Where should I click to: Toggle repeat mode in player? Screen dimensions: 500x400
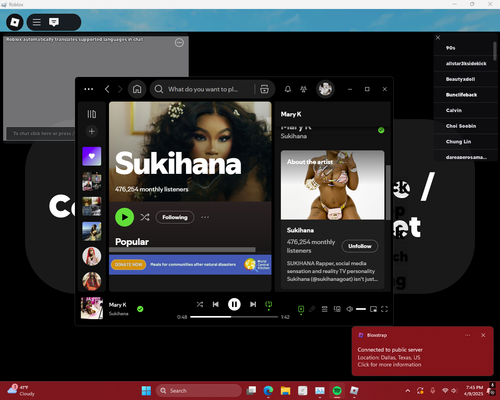pos(268,305)
